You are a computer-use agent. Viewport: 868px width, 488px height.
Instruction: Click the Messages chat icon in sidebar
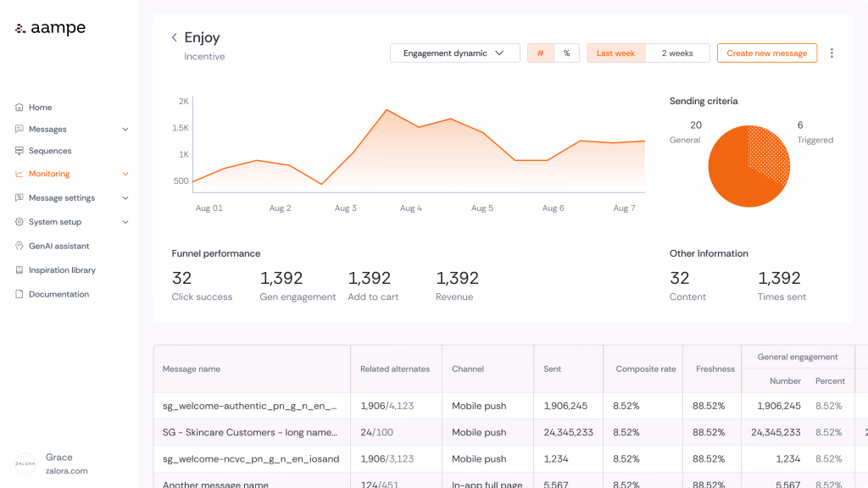(x=19, y=129)
